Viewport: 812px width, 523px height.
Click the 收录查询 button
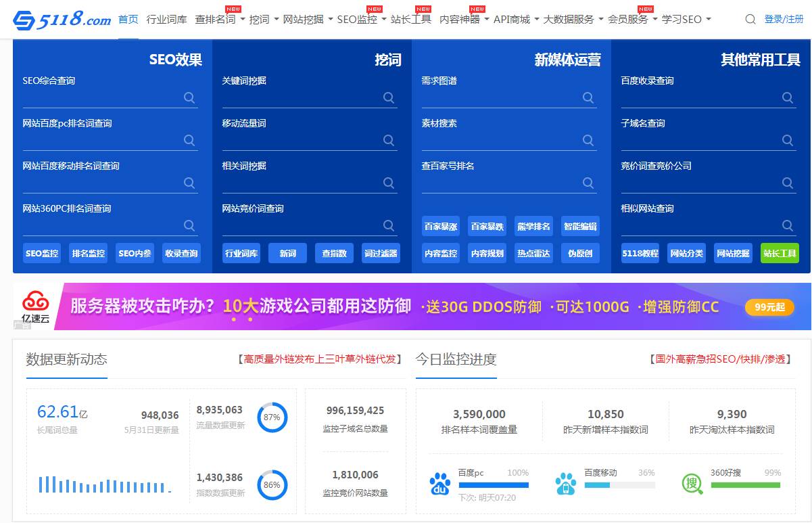[x=182, y=253]
